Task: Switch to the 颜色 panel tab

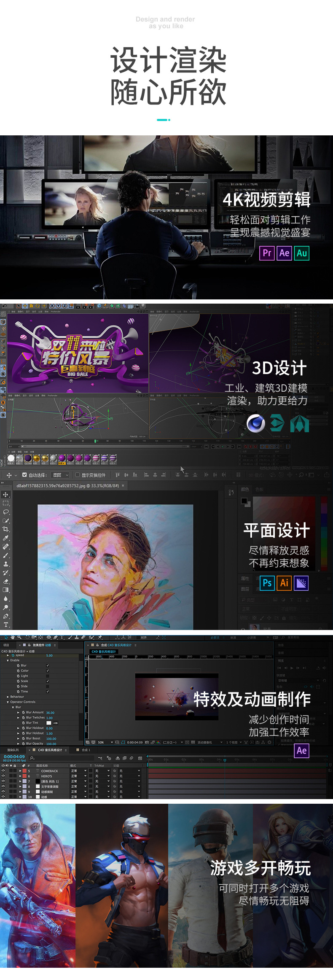Action: pyautogui.click(x=245, y=489)
